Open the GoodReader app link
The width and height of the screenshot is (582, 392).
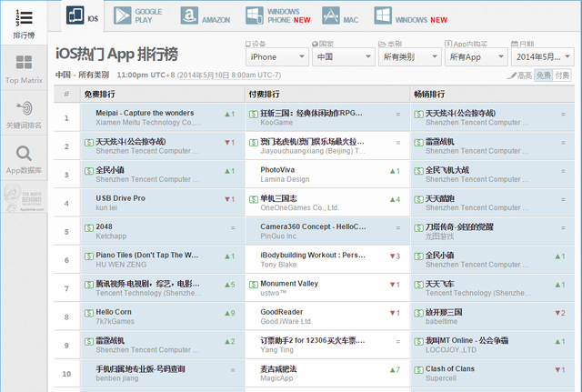282,312
